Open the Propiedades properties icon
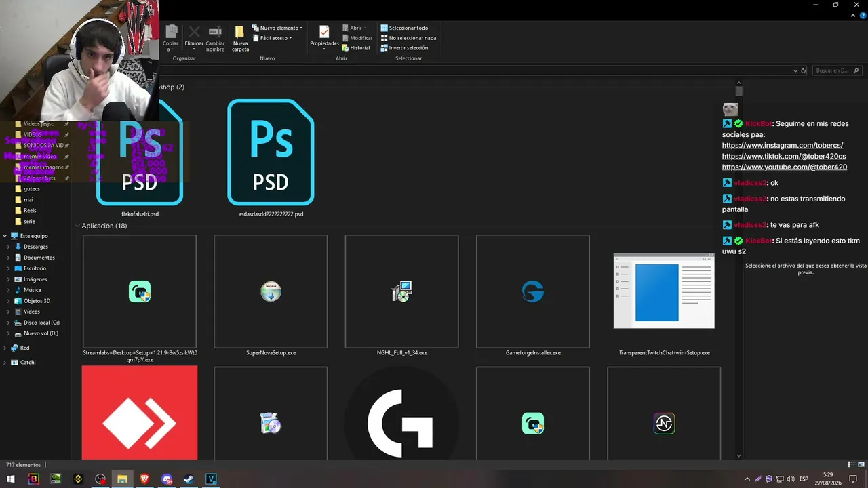Screen dimensions: 868x488 pyautogui.click(x=324, y=32)
